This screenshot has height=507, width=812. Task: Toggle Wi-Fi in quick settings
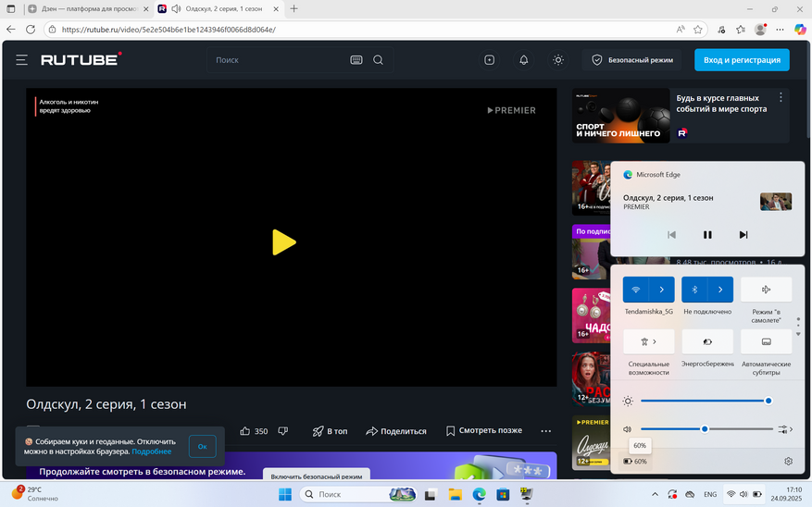click(636, 290)
